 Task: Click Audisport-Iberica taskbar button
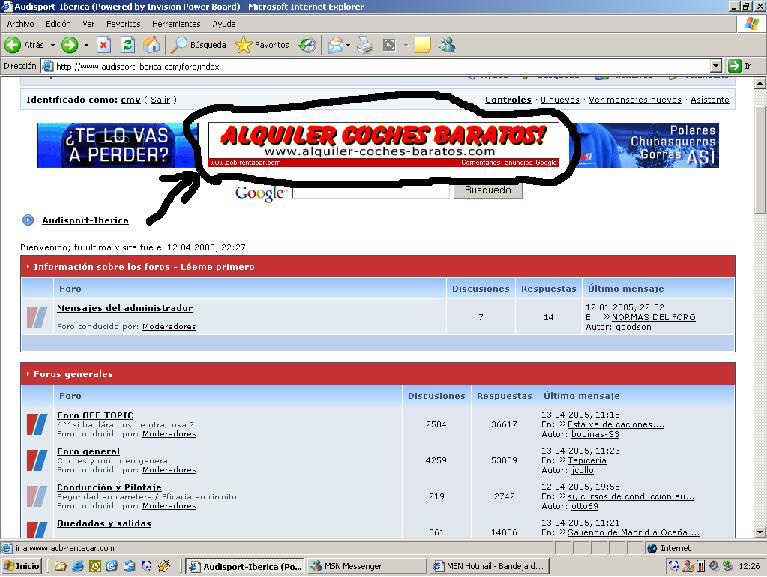(x=246, y=566)
